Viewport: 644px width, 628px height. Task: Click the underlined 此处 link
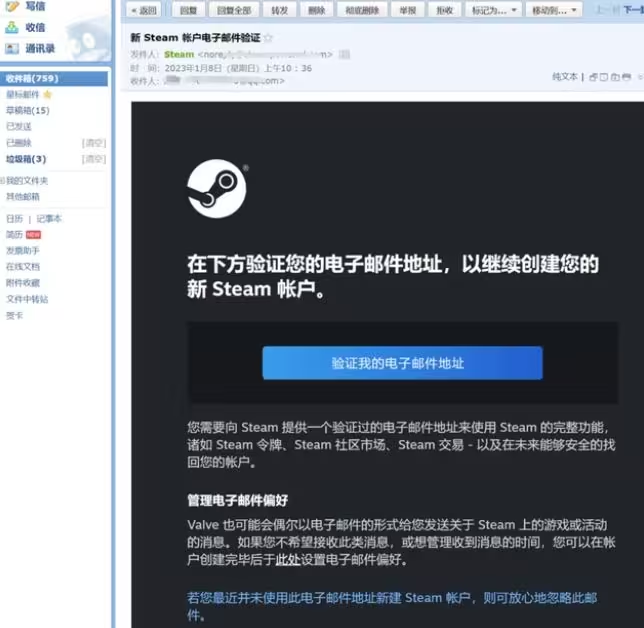tap(288, 559)
